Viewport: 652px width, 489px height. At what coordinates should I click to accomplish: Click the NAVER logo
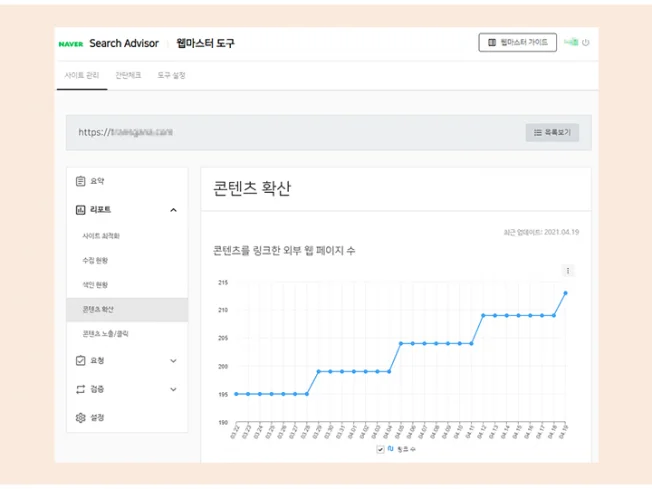71,44
